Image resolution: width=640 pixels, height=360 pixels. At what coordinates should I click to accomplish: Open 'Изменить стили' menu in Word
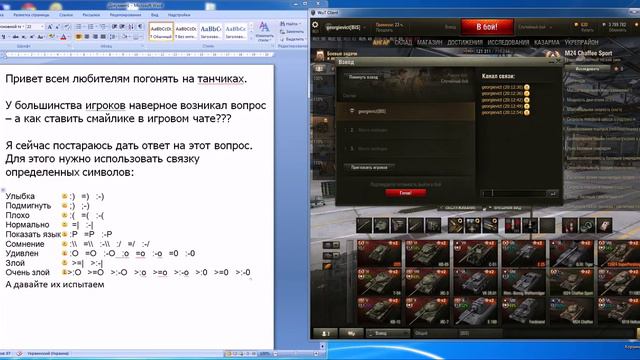[x=264, y=32]
